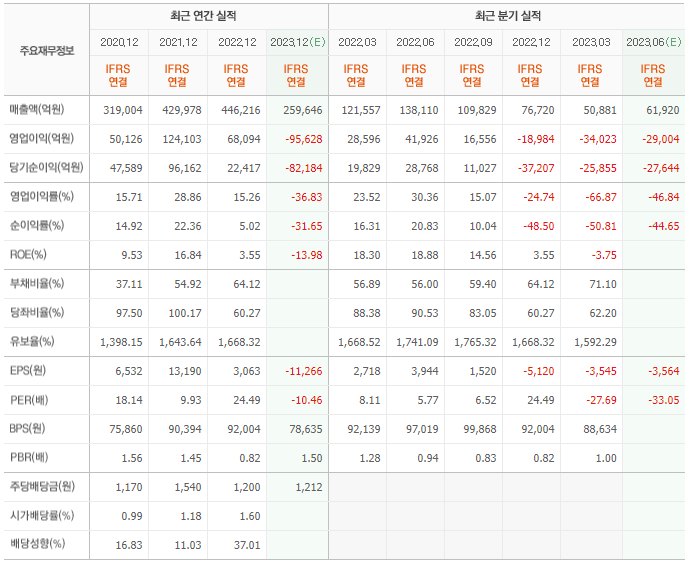Select the net income value 96,162
Image resolution: width=690 pixels, height=563 pixels.
click(185, 168)
